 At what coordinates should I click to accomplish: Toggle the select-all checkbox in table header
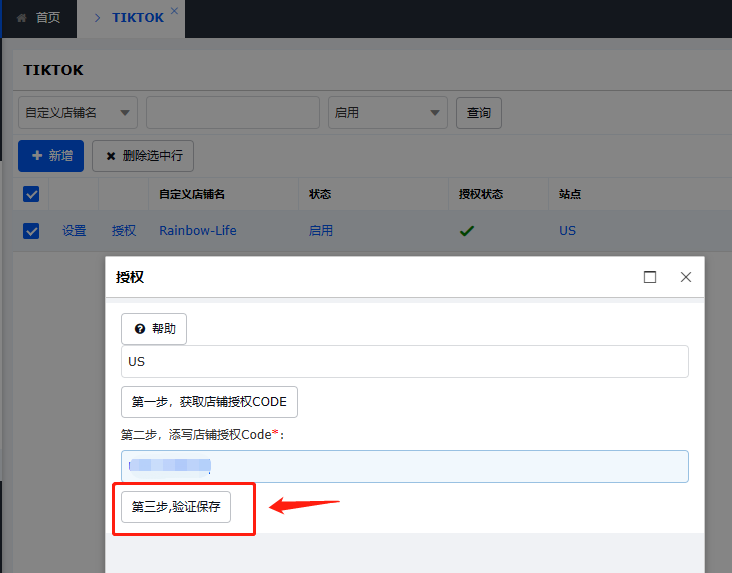31,194
